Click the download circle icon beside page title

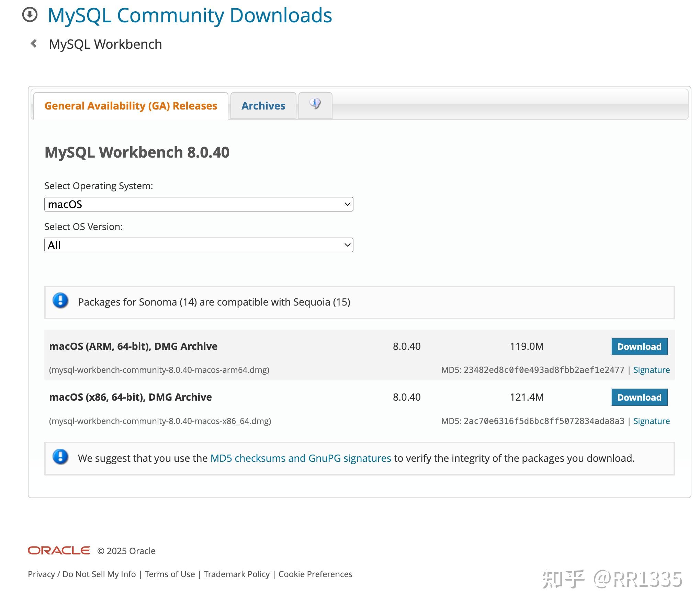(x=30, y=15)
